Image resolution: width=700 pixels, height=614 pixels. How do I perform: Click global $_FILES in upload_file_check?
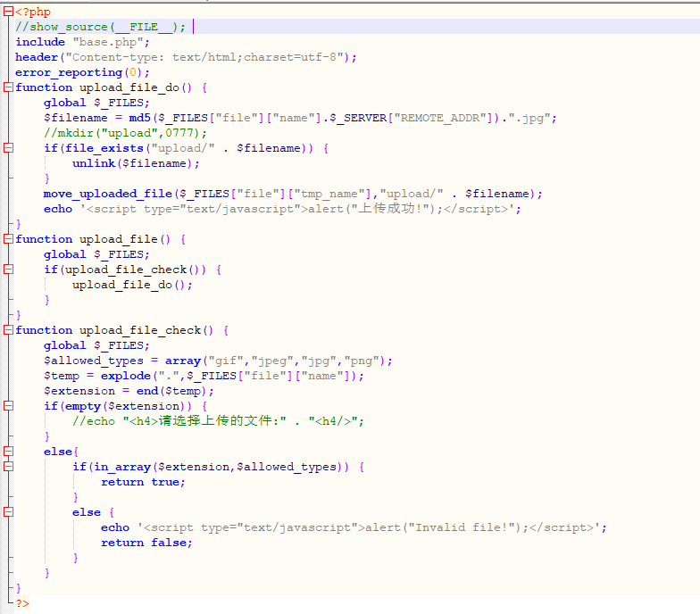pos(96,345)
